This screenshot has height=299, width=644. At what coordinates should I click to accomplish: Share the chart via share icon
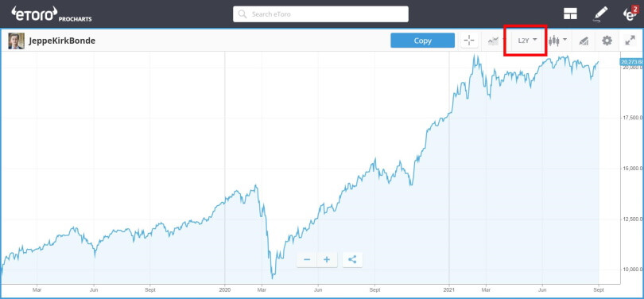coord(352,259)
